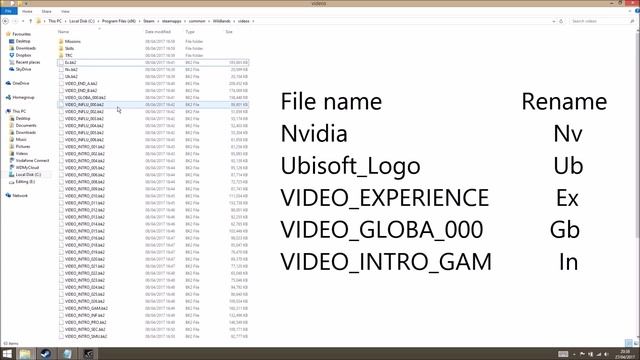Select VIDEO_INTRO_SMU.bk2 file
The image size is (640, 360).
153,336
